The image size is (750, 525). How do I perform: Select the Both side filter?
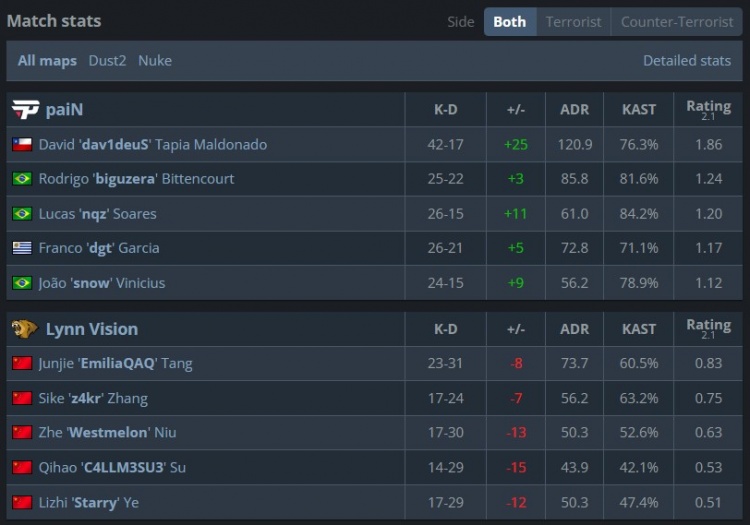tap(510, 22)
